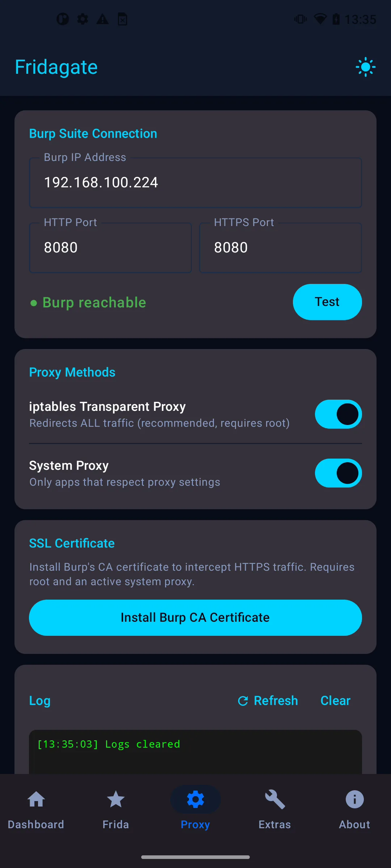The image size is (391, 868).
Task: Focus the HTTPS Port field
Action: [281, 247]
